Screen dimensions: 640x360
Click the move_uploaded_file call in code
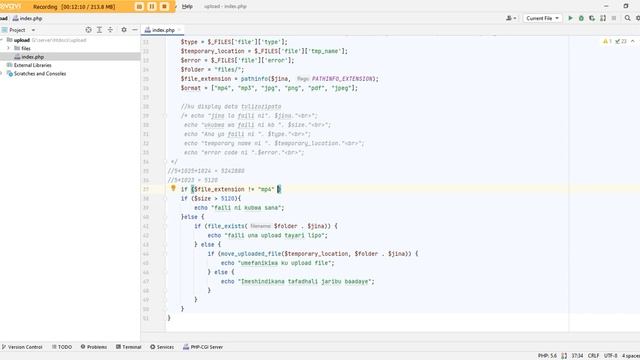251,254
